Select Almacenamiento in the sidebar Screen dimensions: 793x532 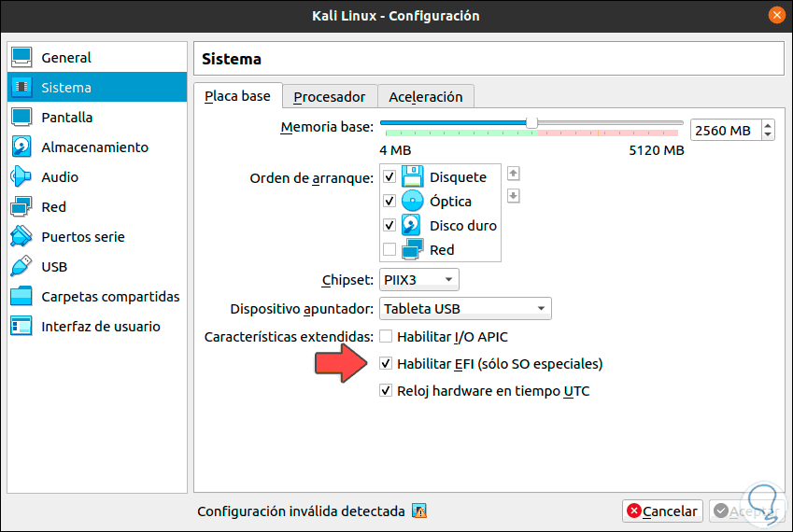click(x=97, y=147)
